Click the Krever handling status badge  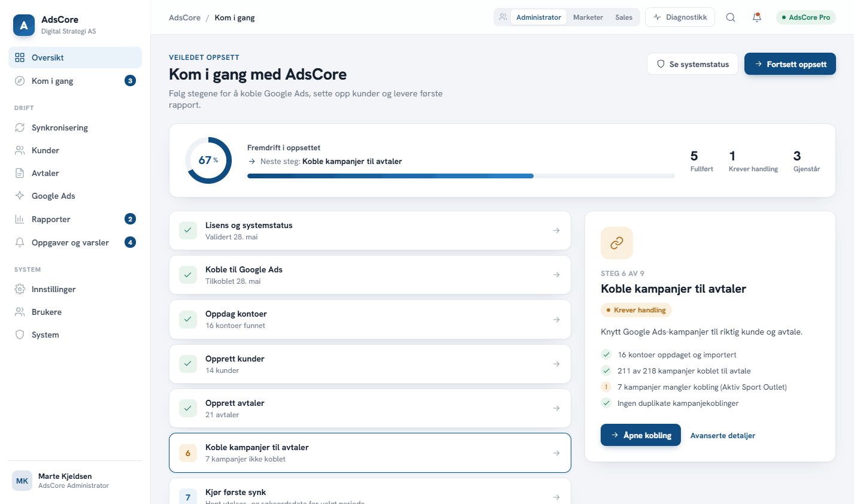click(x=636, y=310)
